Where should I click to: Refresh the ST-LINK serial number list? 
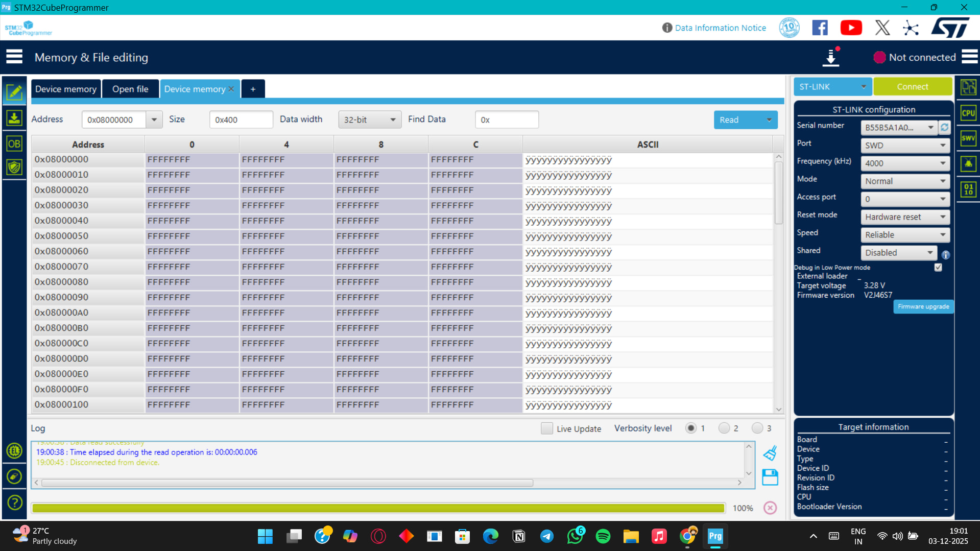click(x=945, y=127)
